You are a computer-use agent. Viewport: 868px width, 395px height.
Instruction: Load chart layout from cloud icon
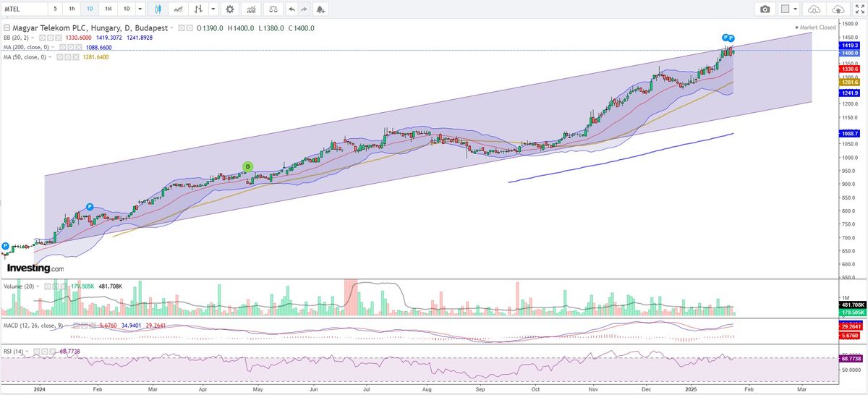pos(814,9)
